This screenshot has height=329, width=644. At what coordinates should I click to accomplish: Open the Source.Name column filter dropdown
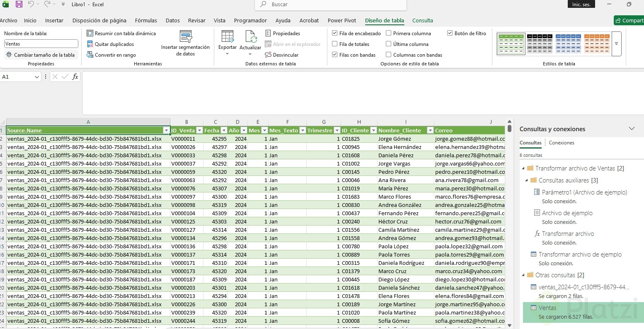coord(166,130)
